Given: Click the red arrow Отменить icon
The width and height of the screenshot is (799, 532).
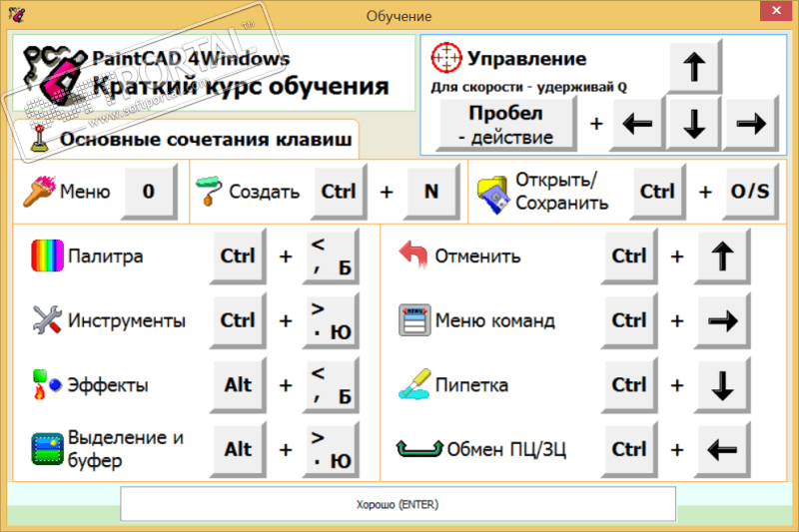Looking at the screenshot, I should (413, 255).
